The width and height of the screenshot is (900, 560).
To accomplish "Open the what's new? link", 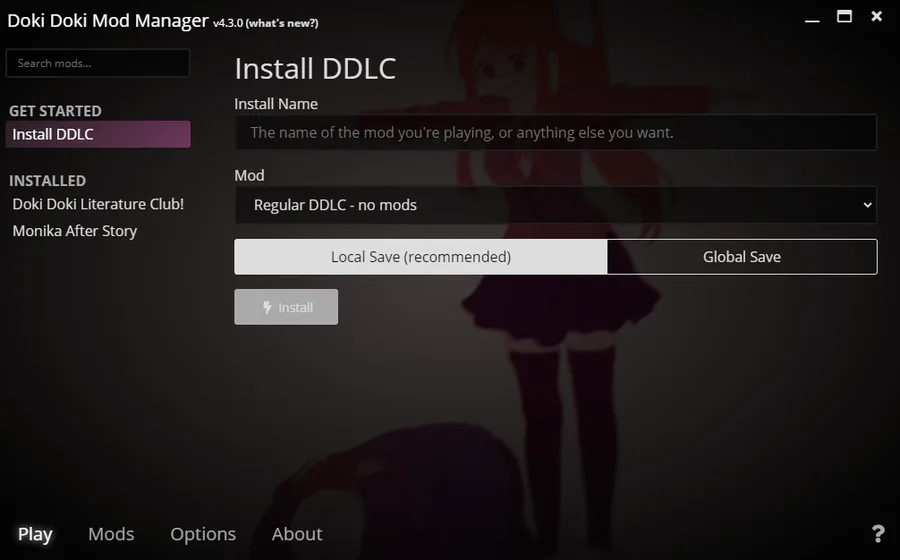I will [x=282, y=24].
